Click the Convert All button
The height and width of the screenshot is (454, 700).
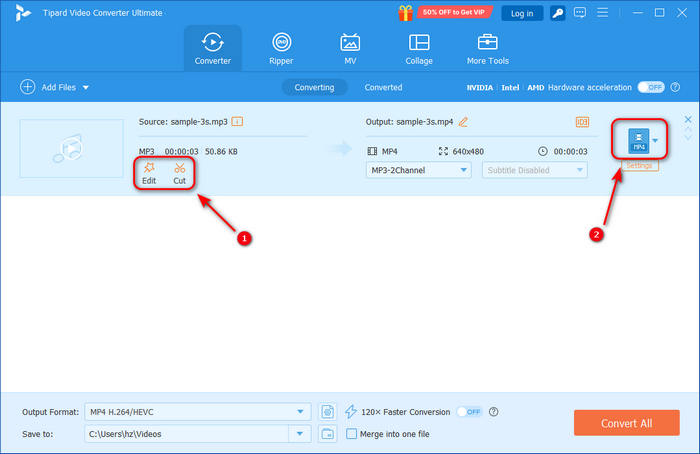click(627, 423)
